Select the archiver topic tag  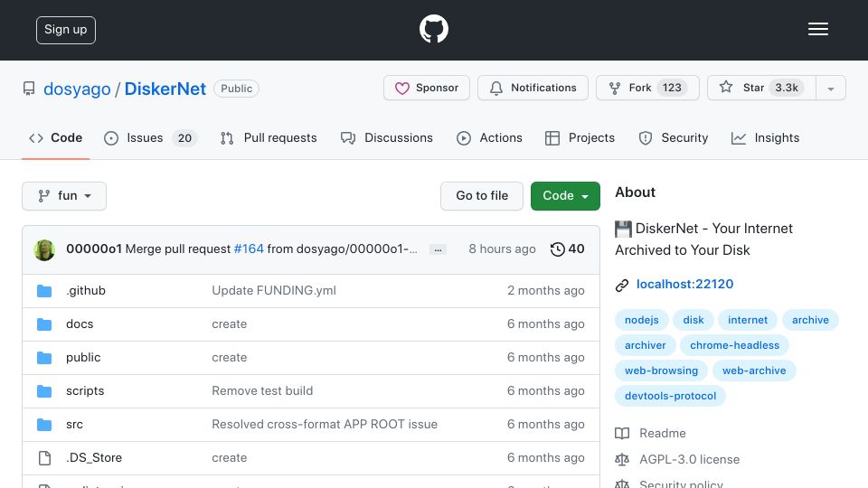645,345
